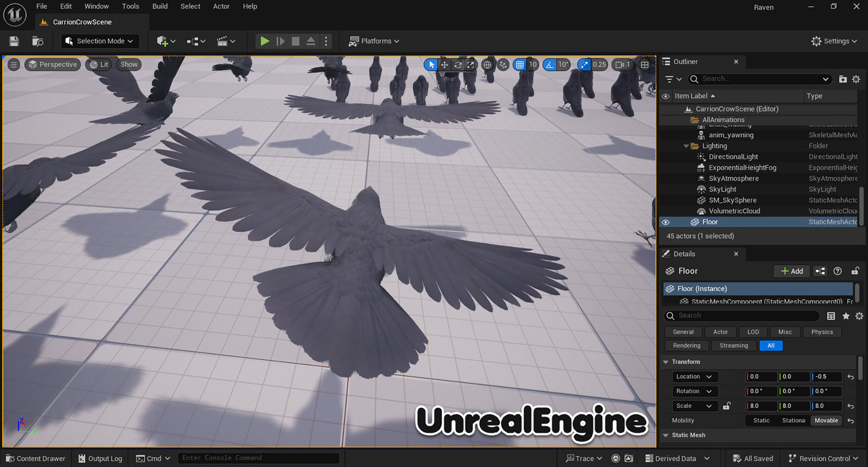Focus the Details search field
Viewport: 868px width, 467px height.
(x=741, y=316)
